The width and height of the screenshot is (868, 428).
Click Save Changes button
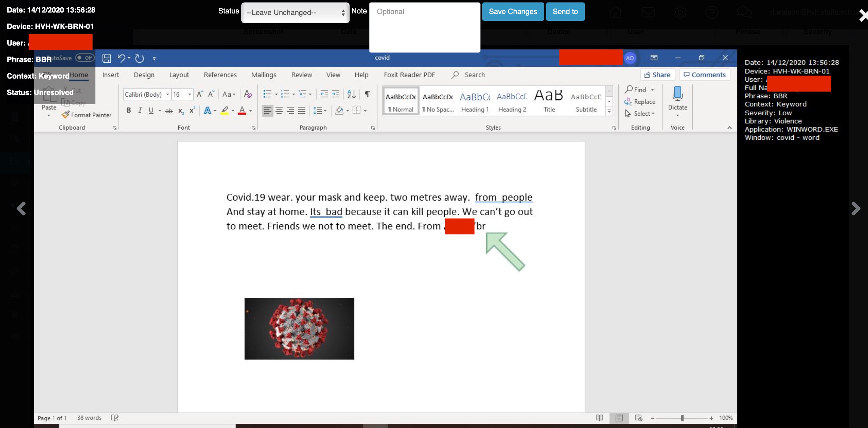(513, 12)
